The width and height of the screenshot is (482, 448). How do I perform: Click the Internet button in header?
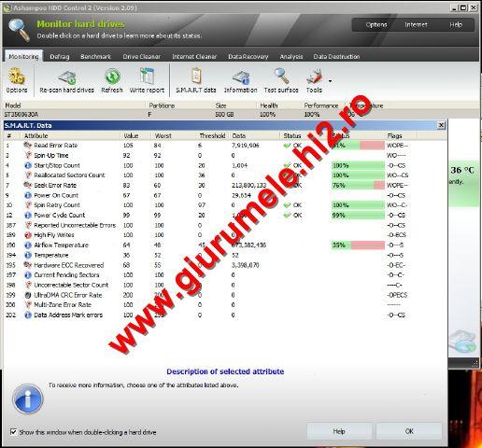click(x=416, y=24)
